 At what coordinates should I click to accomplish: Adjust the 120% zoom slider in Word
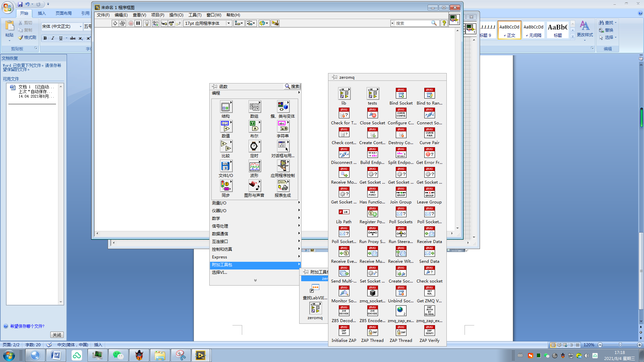coord(620,345)
